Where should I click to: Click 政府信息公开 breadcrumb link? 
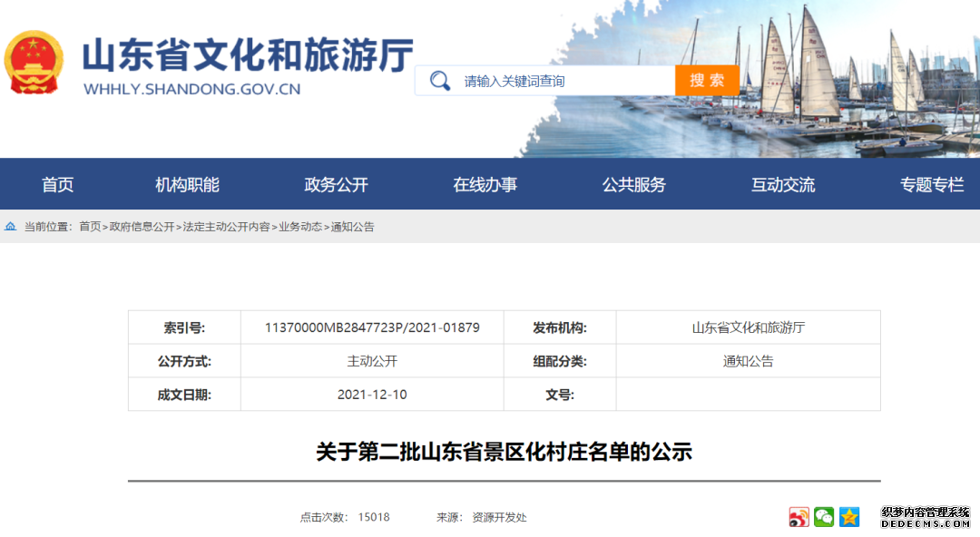pos(142,227)
